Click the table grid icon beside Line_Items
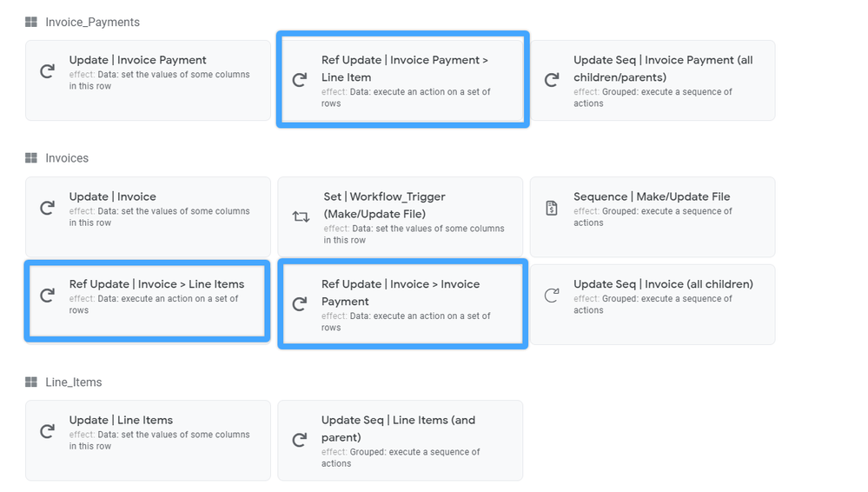Image resolution: width=868 pixels, height=492 pixels. [31, 382]
